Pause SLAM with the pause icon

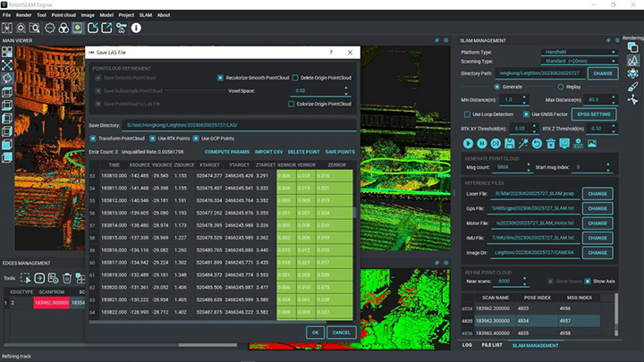coord(482,143)
